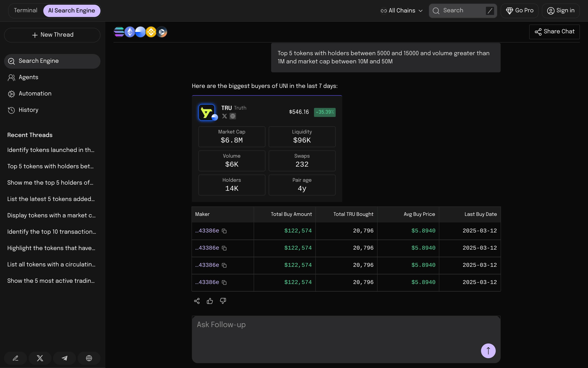
Task: Select the Solana chain icon
Action: 119,32
